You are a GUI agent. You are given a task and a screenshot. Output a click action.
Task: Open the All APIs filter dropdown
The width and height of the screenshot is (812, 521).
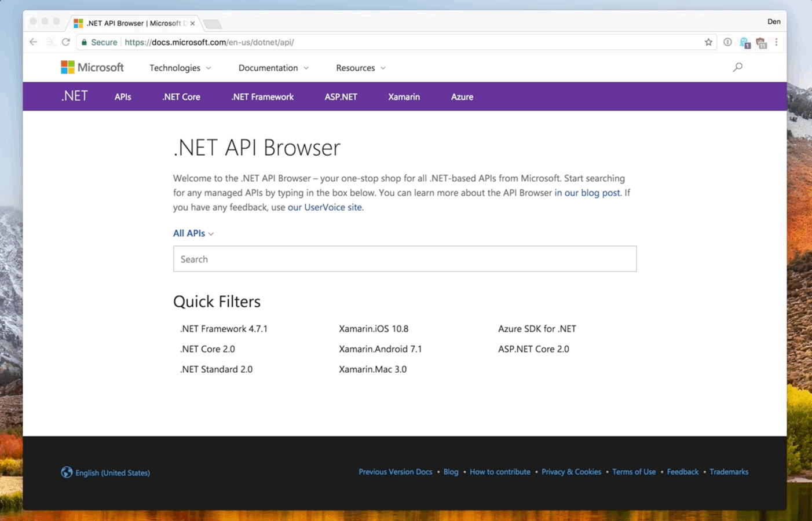[193, 233]
